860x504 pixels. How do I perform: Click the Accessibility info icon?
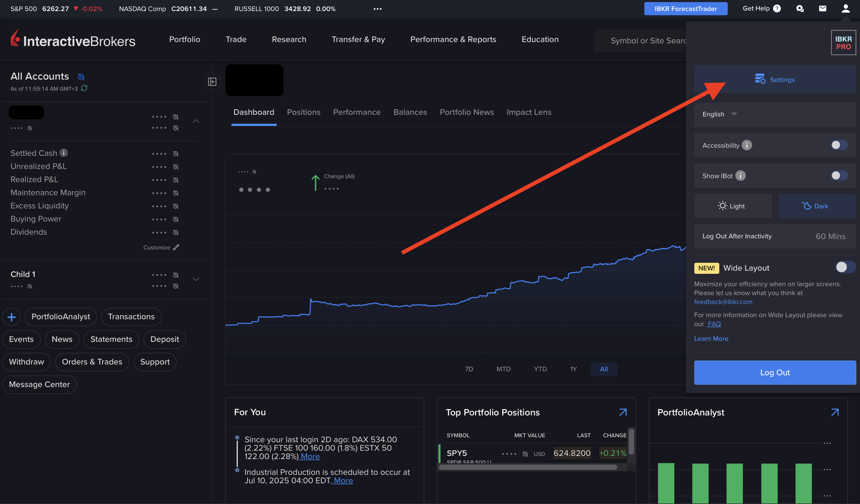coord(747,145)
